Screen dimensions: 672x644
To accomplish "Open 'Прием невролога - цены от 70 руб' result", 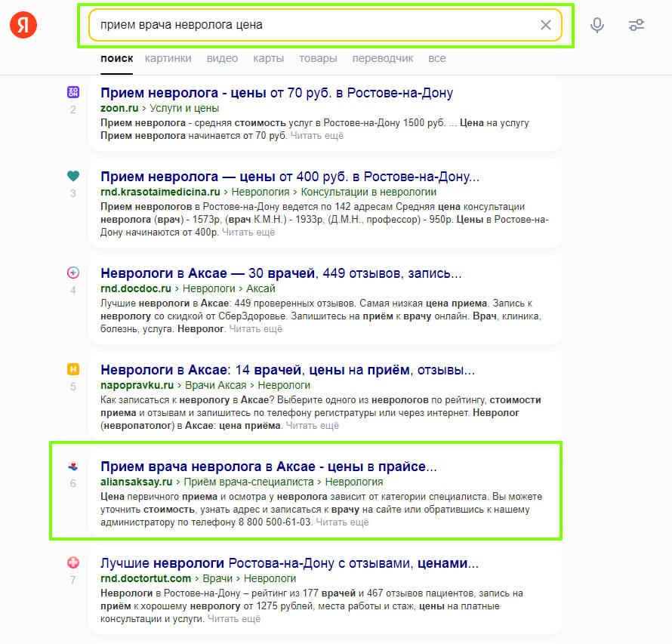I will (276, 93).
